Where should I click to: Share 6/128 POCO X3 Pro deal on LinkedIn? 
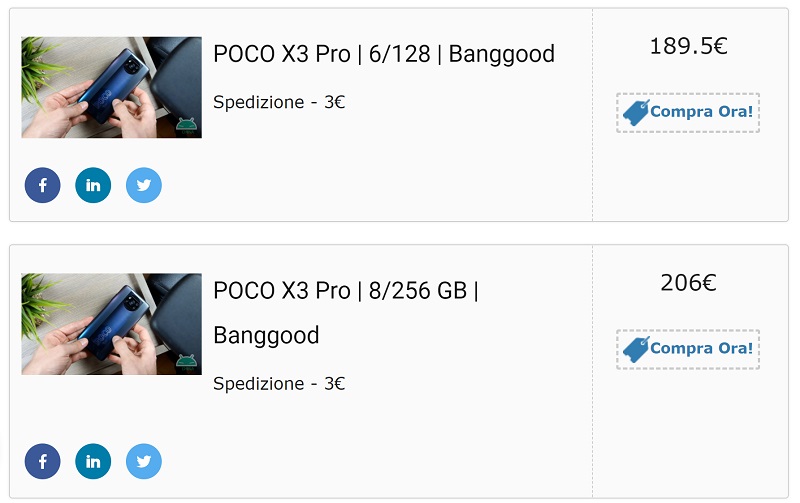93,185
